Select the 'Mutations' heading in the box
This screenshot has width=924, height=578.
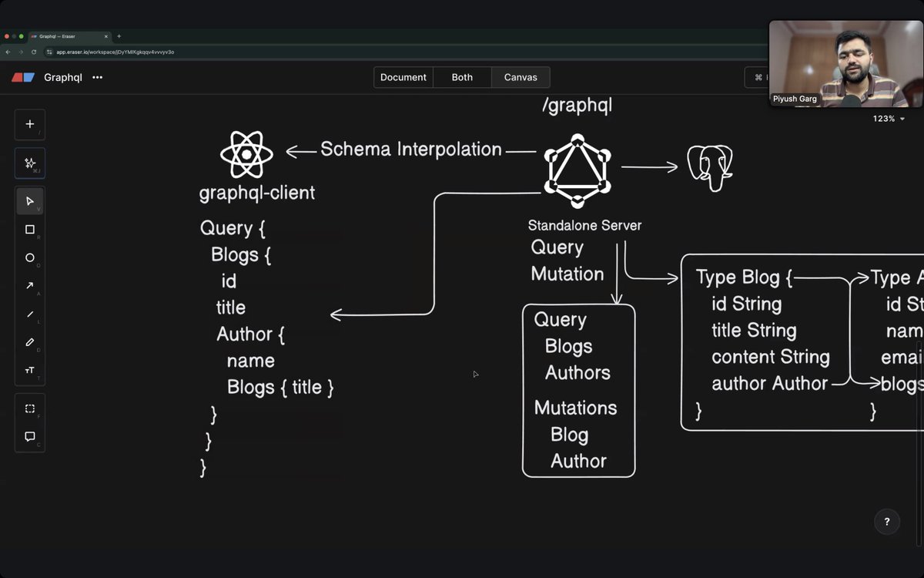click(576, 408)
